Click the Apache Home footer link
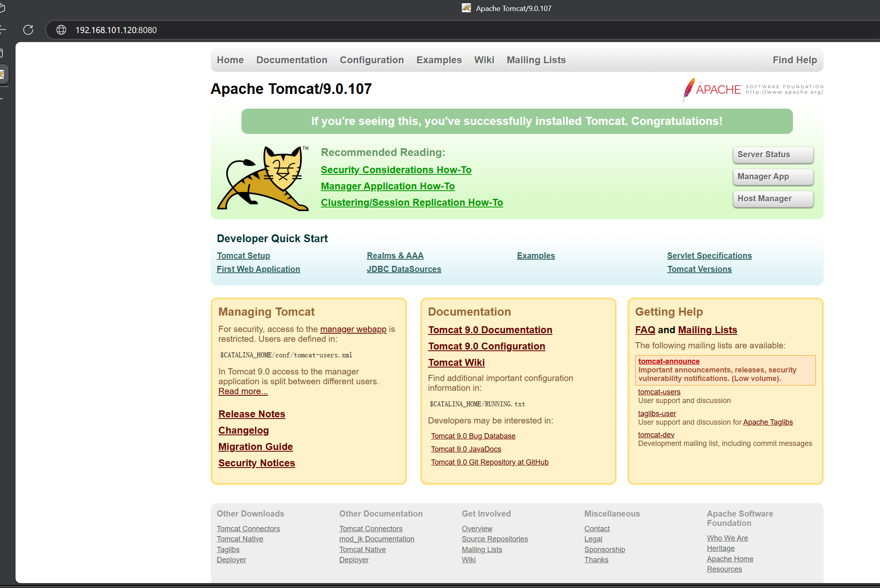This screenshot has height=588, width=880. pos(730,559)
